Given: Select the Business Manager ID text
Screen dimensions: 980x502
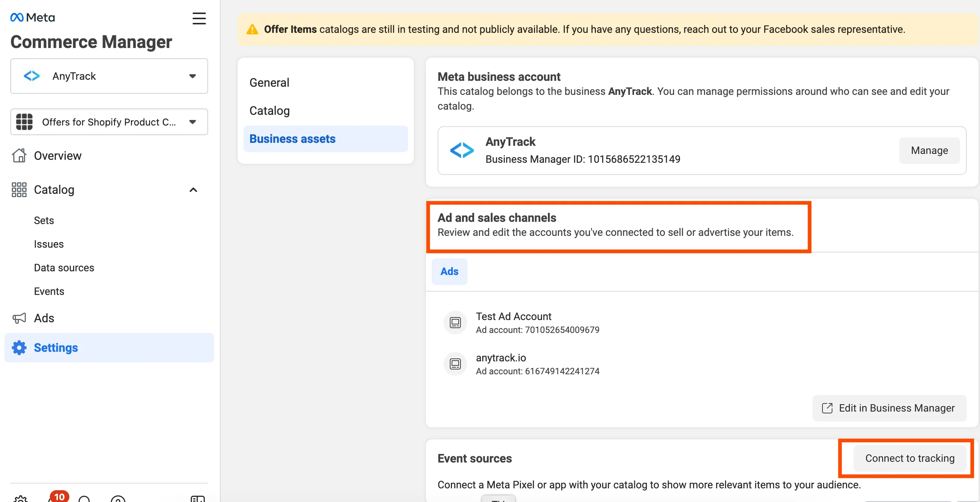Looking at the screenshot, I should tap(583, 159).
